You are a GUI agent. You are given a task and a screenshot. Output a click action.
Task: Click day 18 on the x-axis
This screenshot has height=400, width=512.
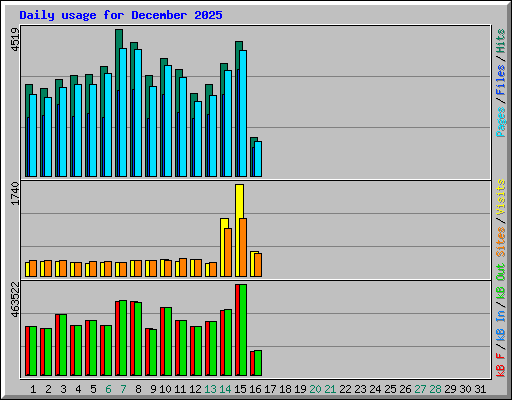coord(285,389)
